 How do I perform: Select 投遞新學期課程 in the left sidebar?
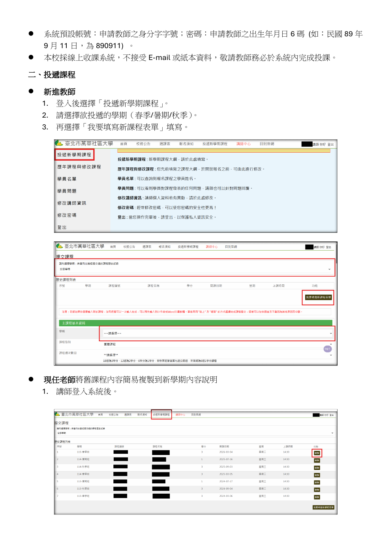point(74,155)
